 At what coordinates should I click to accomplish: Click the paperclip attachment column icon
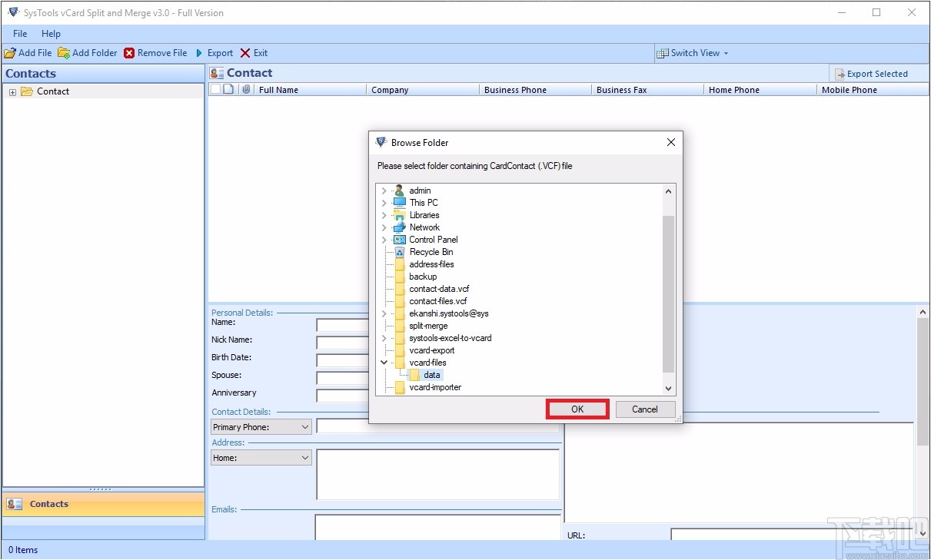[x=245, y=89]
